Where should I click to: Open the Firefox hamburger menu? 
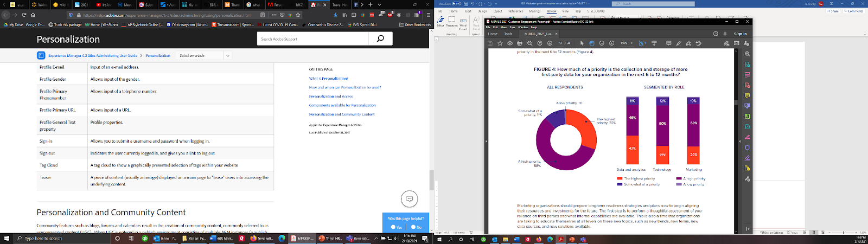(428, 15)
